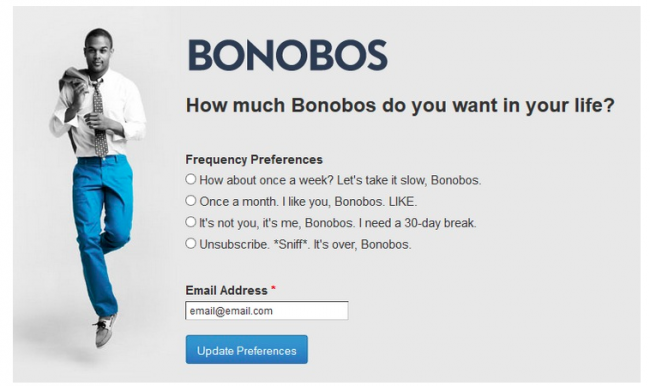This screenshot has width=650, height=386.
Task: Click the 'Let's take it slow, Bonobos' label
Action: coord(409,180)
